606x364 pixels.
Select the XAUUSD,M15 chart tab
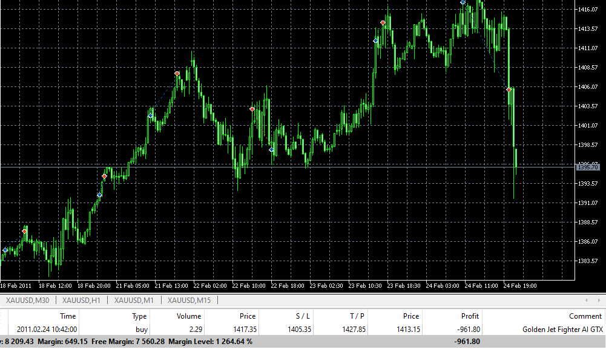[x=189, y=301]
